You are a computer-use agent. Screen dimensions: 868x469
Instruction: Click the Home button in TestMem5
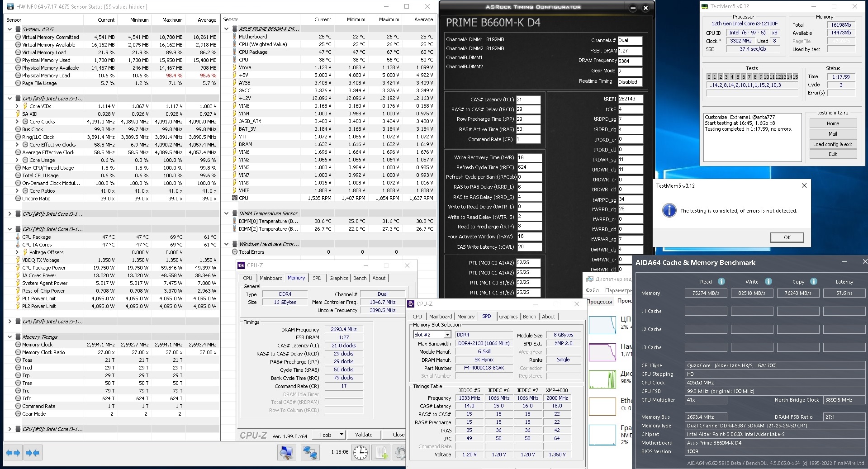[x=833, y=123]
